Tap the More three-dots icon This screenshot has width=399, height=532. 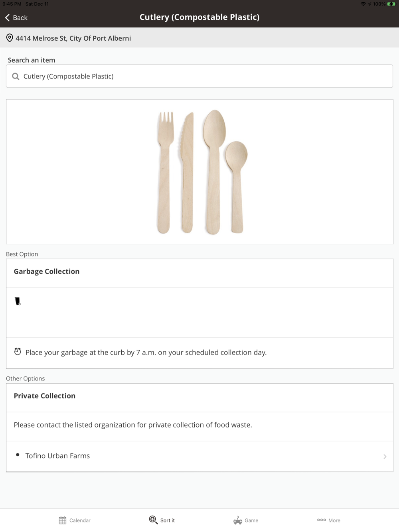pyautogui.click(x=322, y=520)
